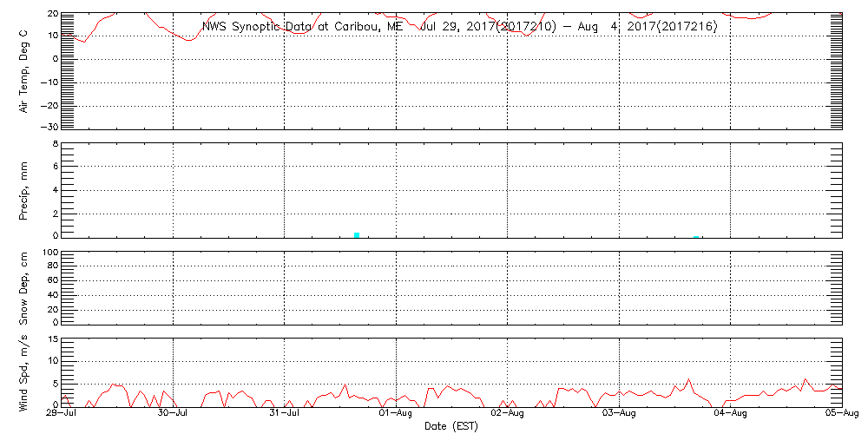Click the cyan precipitation bar on 31-Jul
The height and width of the screenshot is (434, 868).
pyautogui.click(x=357, y=234)
